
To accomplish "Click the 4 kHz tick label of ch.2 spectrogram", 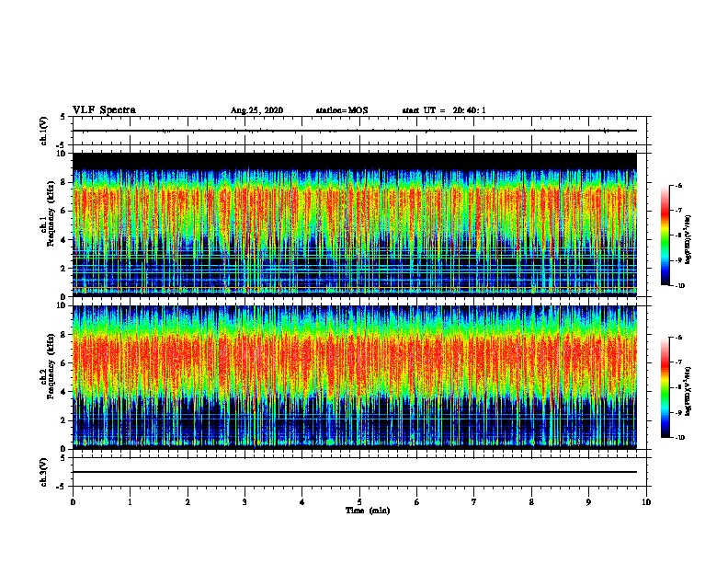I will [63, 392].
